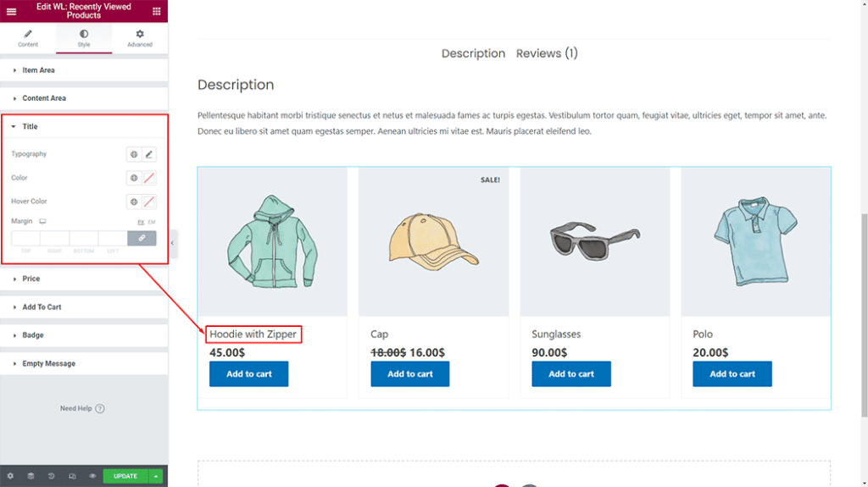Toggle linked margin values chain button
The width and height of the screenshot is (868, 487).
[x=142, y=238]
